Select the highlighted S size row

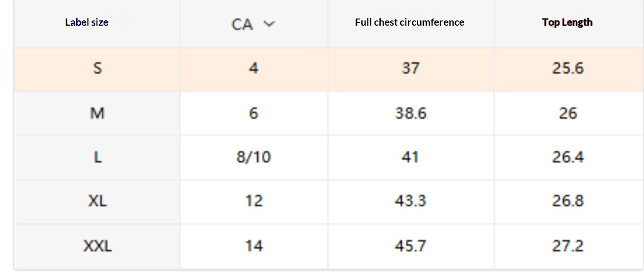click(x=97, y=68)
